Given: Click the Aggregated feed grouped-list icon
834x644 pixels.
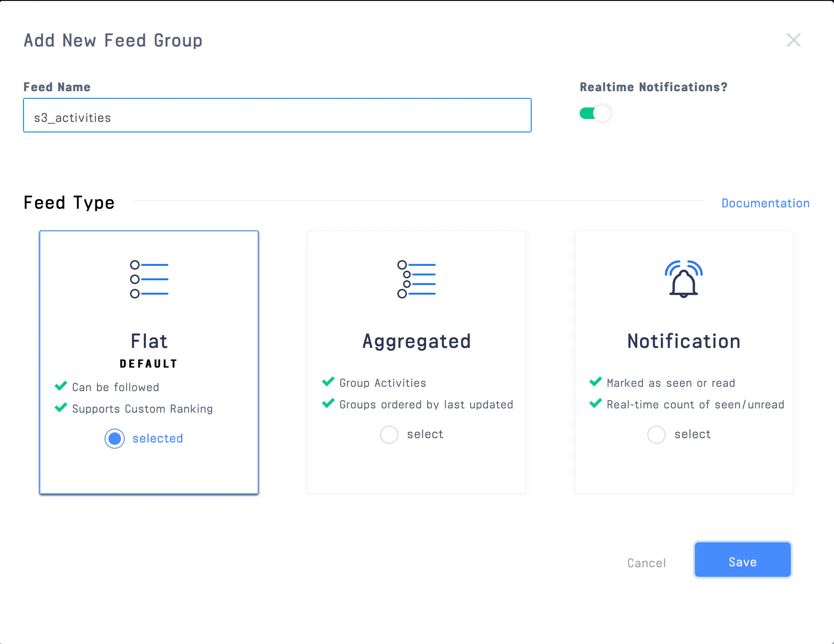Looking at the screenshot, I should click(417, 279).
